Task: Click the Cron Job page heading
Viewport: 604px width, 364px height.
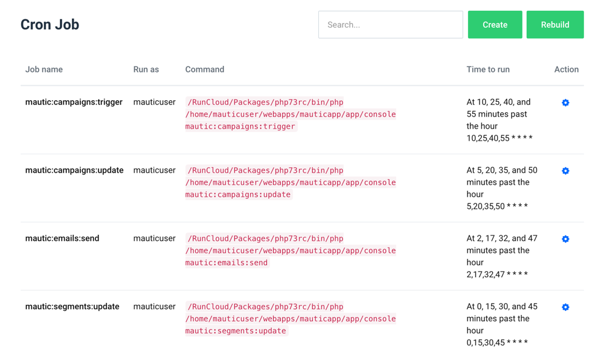Action: [50, 25]
